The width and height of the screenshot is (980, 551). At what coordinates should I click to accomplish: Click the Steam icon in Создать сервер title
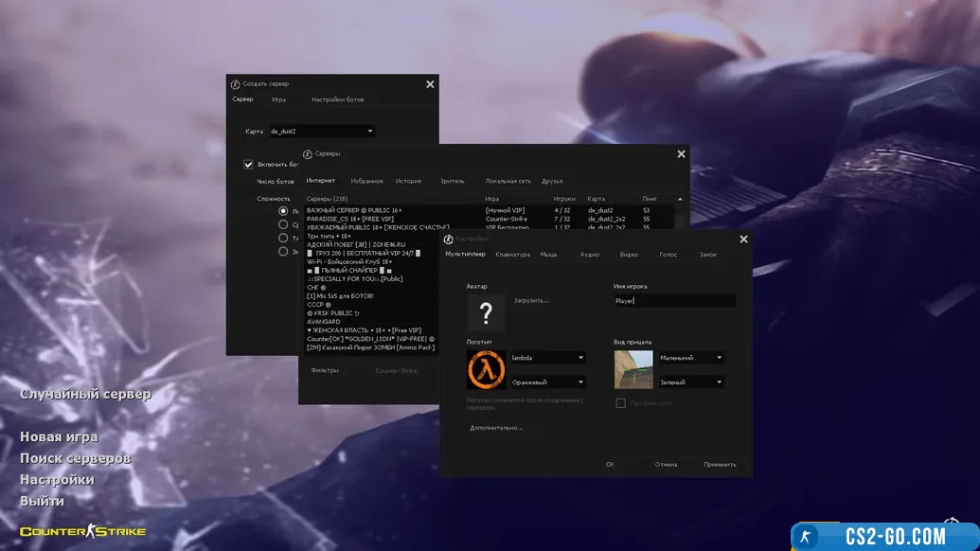point(236,84)
